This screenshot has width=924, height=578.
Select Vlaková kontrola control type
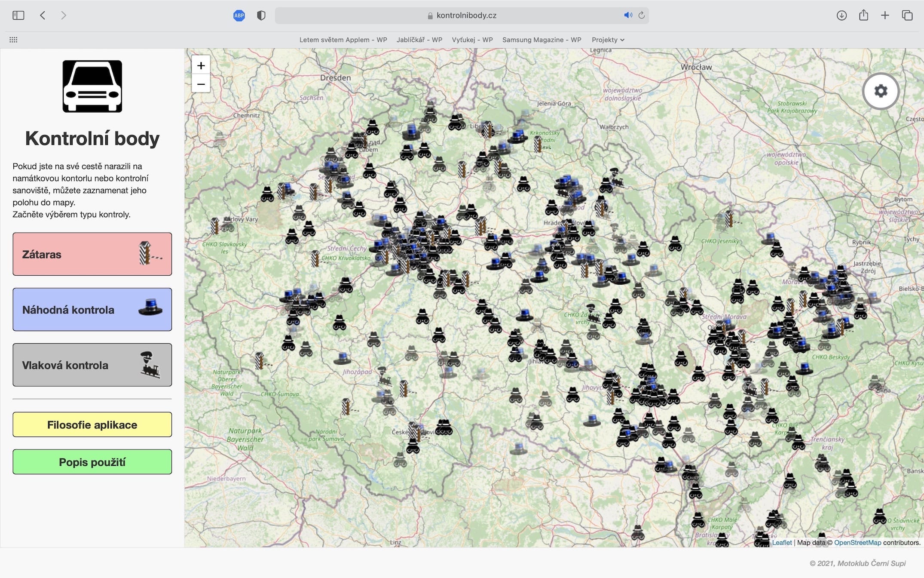pos(92,365)
